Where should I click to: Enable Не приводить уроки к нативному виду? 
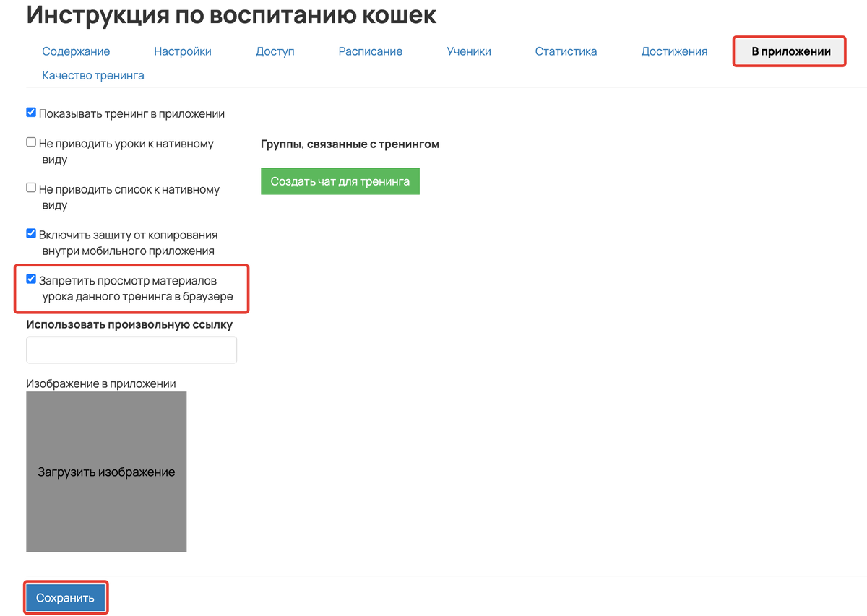(x=31, y=142)
